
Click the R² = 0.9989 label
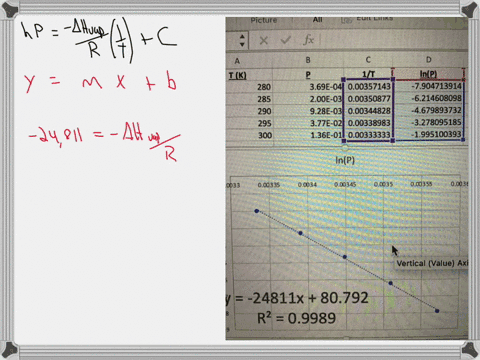coord(296,318)
